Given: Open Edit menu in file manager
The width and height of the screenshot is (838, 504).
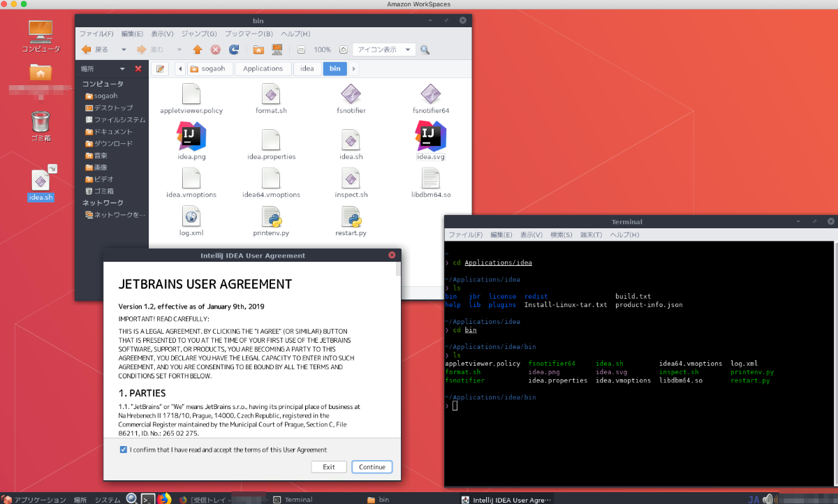Looking at the screenshot, I should click(132, 34).
